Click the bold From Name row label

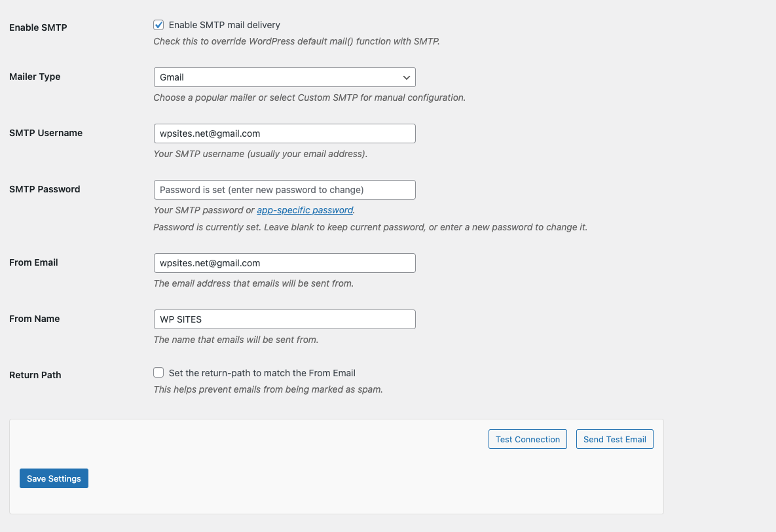(34, 319)
